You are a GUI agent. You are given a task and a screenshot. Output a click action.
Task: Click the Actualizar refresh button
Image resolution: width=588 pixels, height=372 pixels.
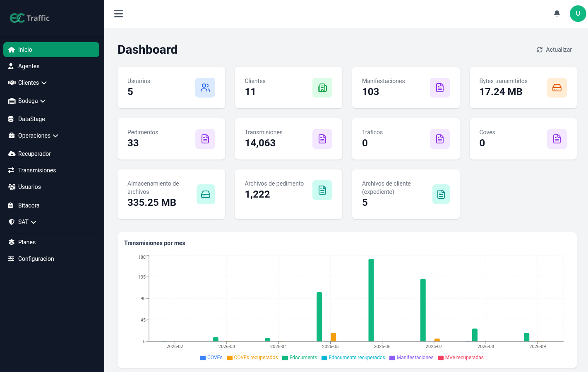(x=554, y=50)
